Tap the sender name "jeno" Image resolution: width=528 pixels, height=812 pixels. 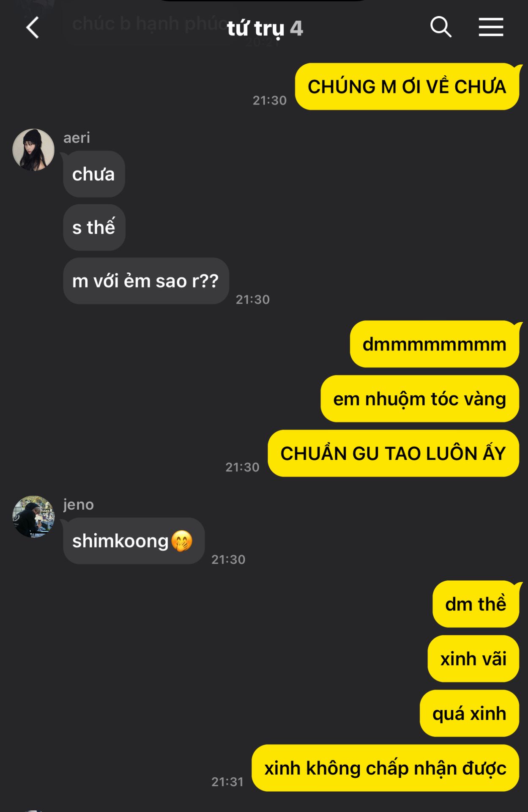[78, 505]
